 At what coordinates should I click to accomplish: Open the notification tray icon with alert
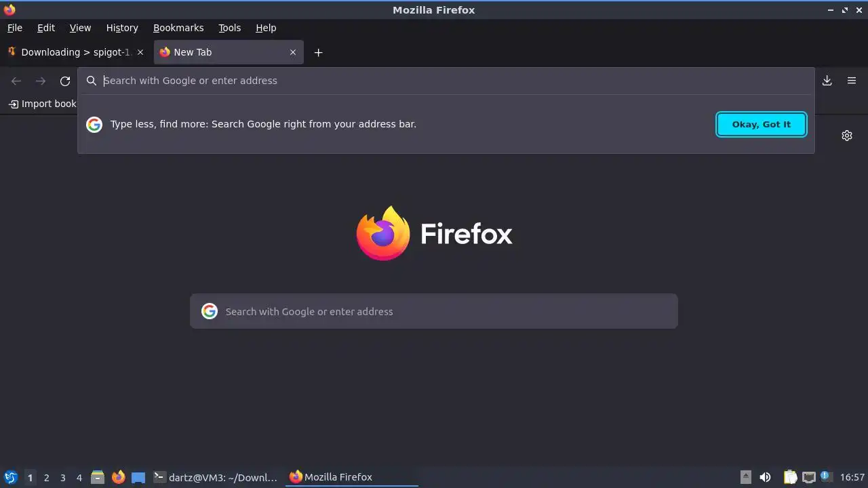pyautogui.click(x=826, y=477)
